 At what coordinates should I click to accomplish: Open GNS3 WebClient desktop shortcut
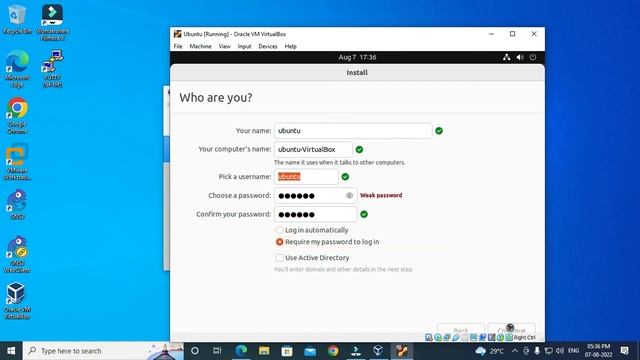(x=17, y=254)
